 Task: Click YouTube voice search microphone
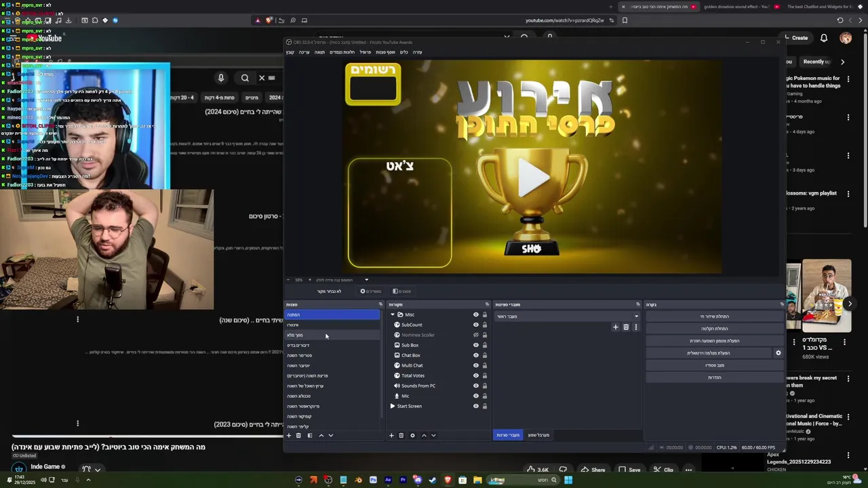click(x=221, y=78)
